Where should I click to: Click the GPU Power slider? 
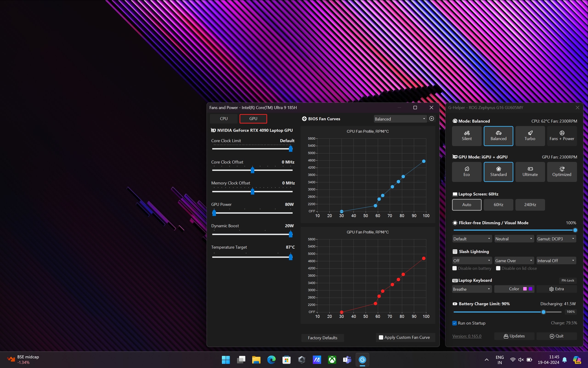(252, 213)
